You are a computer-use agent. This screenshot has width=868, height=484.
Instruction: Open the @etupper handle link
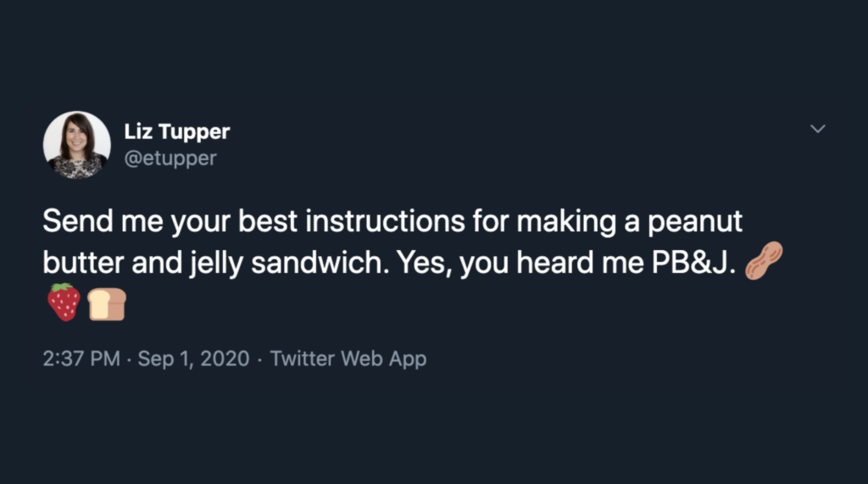170,158
